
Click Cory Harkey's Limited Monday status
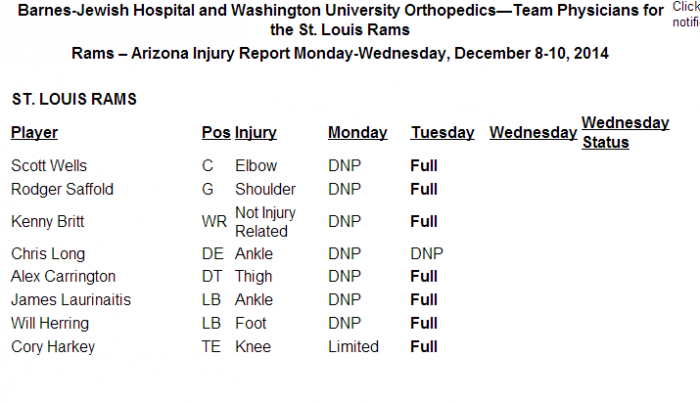(x=353, y=347)
